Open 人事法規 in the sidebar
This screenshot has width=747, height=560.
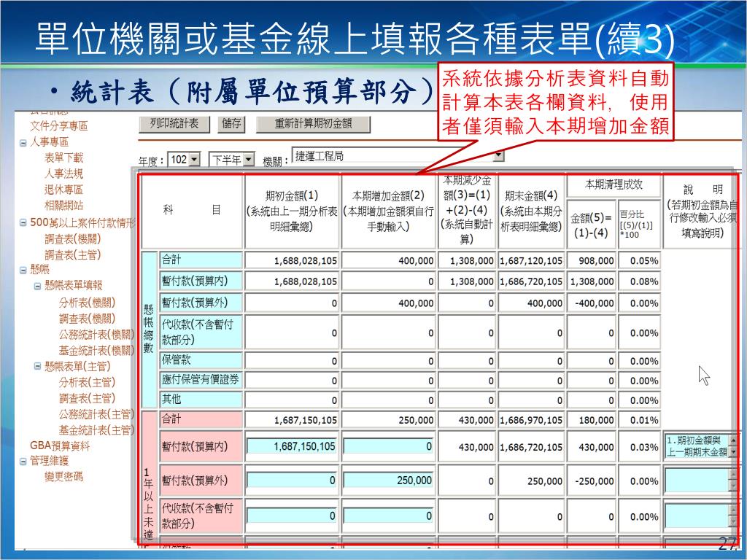click(x=63, y=174)
